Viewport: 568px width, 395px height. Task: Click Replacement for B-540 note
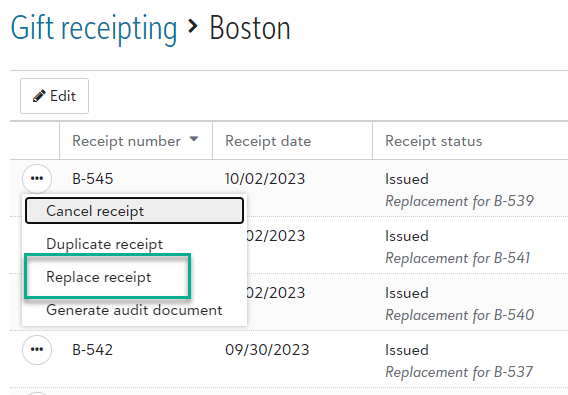coord(459,315)
